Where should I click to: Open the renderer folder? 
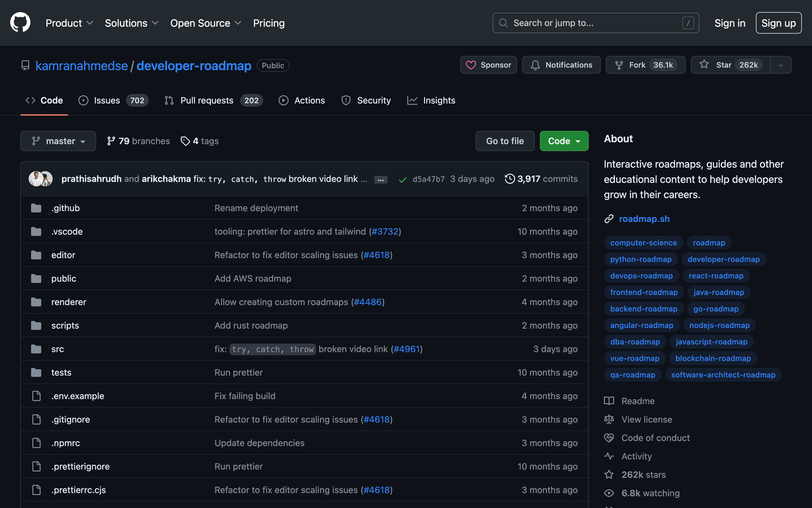69,302
